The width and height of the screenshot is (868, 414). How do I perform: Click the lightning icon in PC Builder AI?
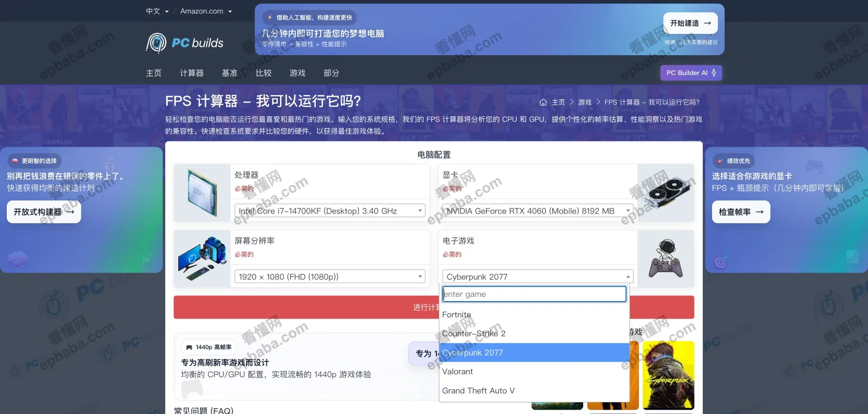click(x=714, y=73)
